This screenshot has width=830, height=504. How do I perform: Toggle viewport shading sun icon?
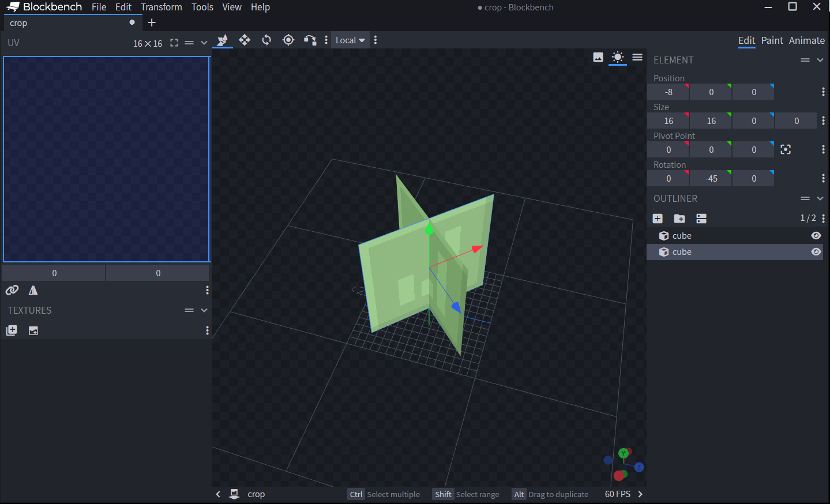(x=618, y=57)
